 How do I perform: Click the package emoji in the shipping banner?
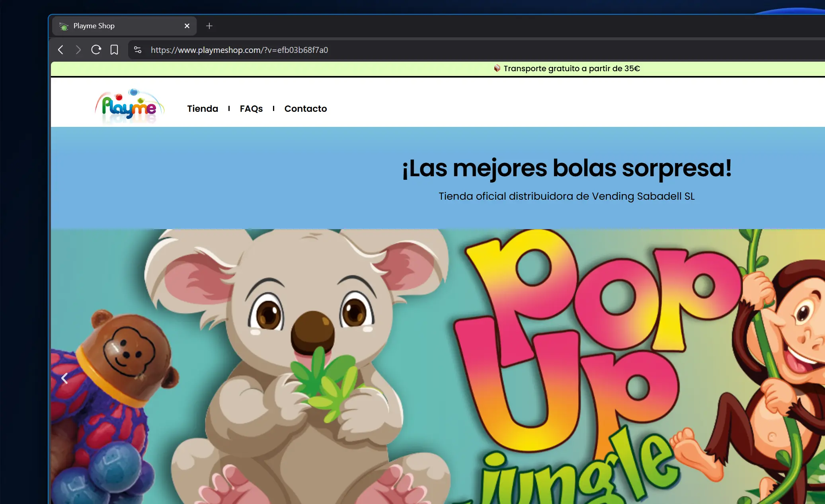[497, 68]
